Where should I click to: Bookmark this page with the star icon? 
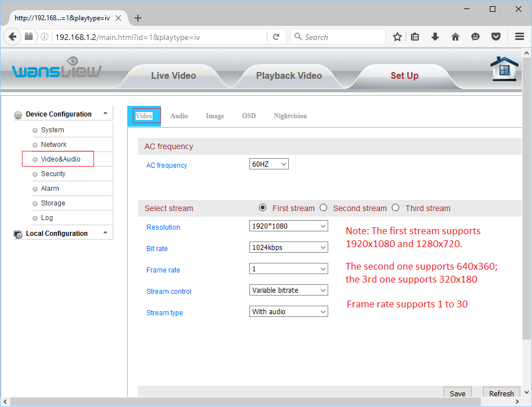click(397, 37)
